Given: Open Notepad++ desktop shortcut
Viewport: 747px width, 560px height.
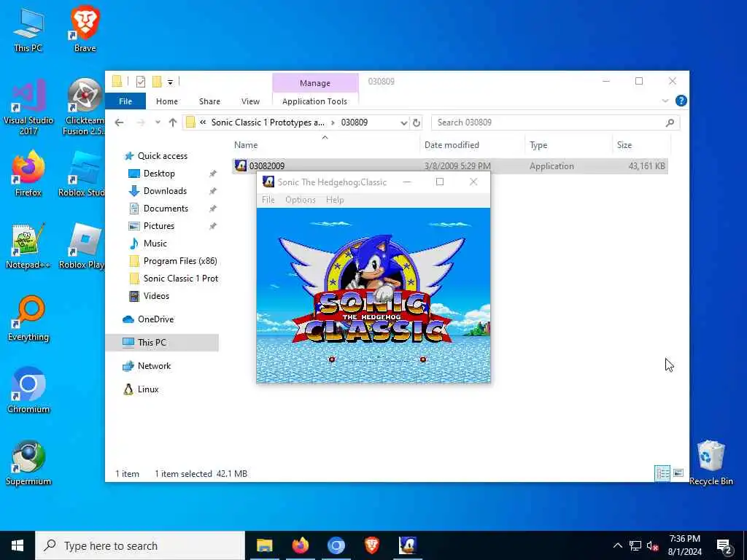Looking at the screenshot, I should click(28, 246).
